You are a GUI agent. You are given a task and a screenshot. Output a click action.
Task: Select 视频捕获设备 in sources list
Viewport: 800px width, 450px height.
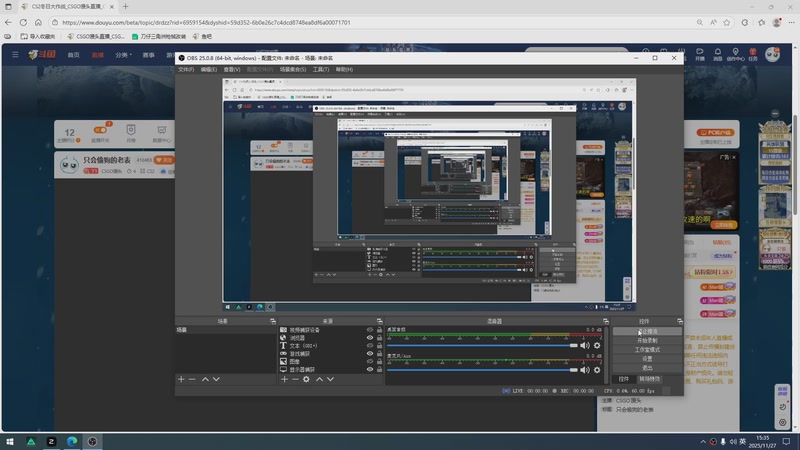pyautogui.click(x=305, y=330)
